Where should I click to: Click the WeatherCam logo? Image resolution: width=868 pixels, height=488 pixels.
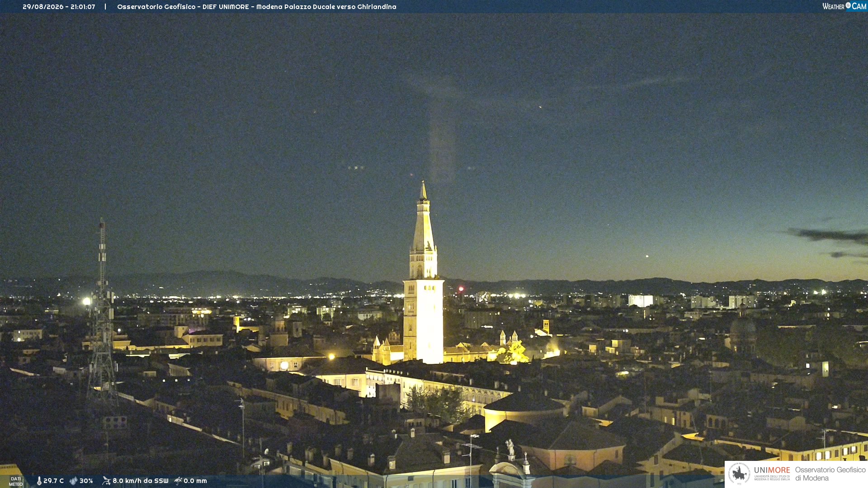[844, 6]
